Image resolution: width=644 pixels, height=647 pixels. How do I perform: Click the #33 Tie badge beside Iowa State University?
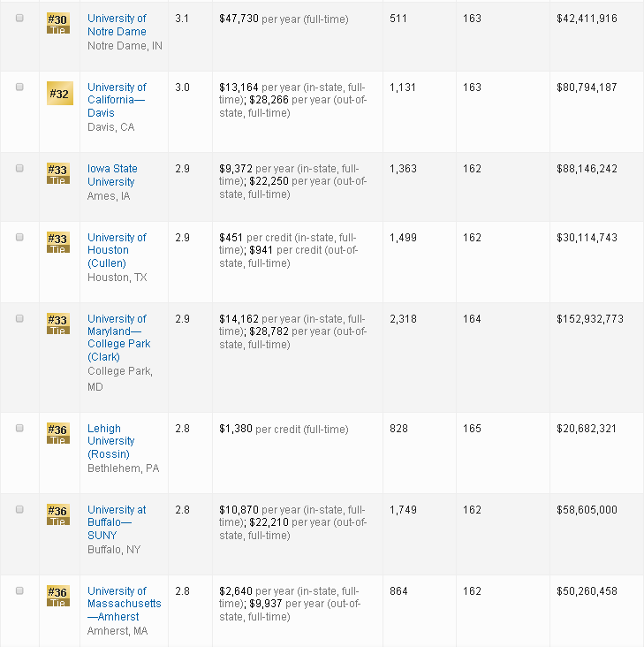click(x=57, y=174)
